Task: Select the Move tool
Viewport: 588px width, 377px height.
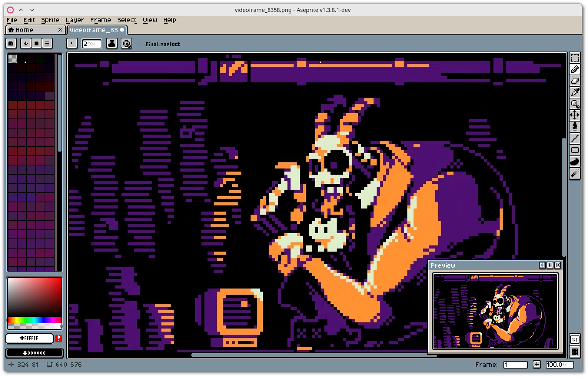Action: tap(575, 115)
